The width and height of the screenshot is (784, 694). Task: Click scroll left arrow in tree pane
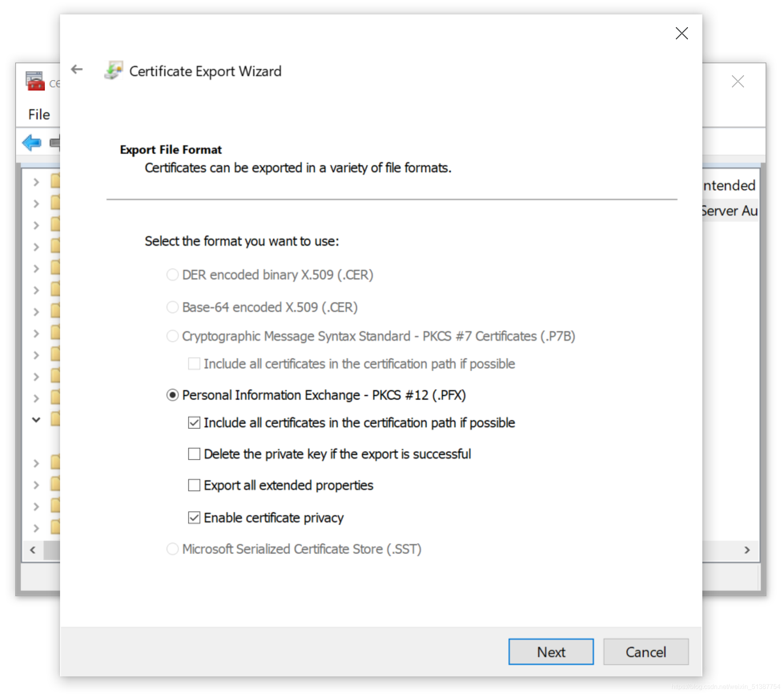tap(33, 550)
